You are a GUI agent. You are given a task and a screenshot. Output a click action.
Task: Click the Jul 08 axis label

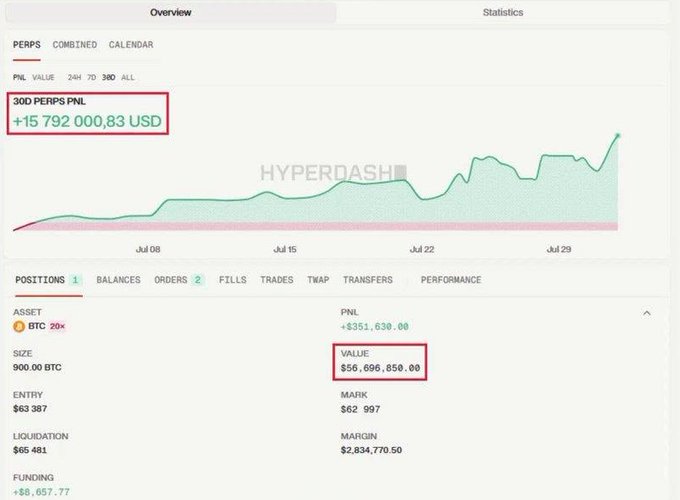pyautogui.click(x=148, y=249)
